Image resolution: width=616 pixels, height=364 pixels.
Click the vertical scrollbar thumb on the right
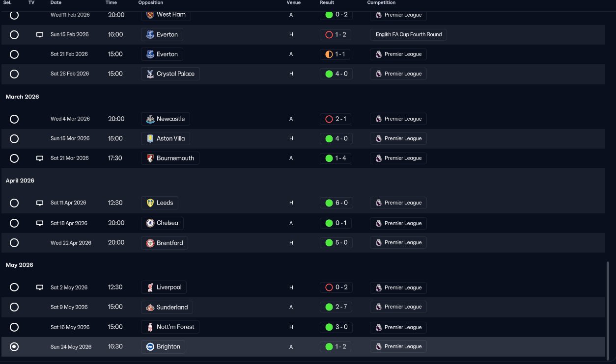point(608,310)
